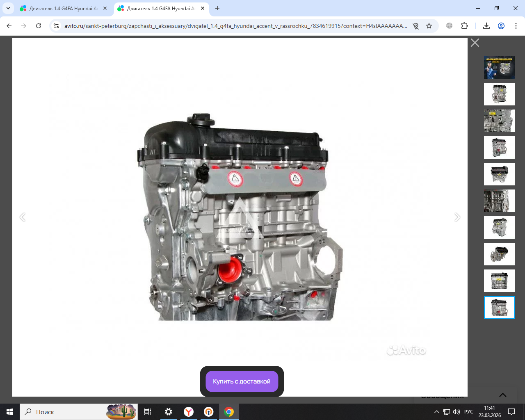Open a new browser tab

(x=217, y=8)
